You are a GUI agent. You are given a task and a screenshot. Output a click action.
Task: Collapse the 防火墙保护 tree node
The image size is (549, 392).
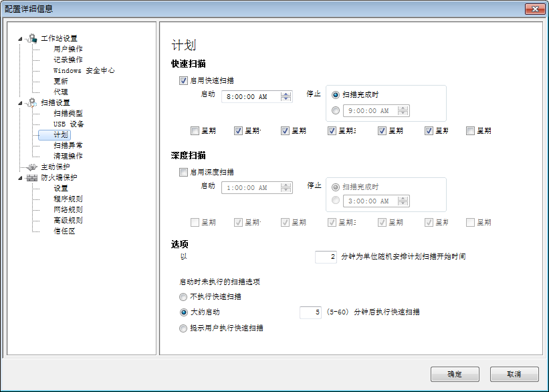(20, 177)
